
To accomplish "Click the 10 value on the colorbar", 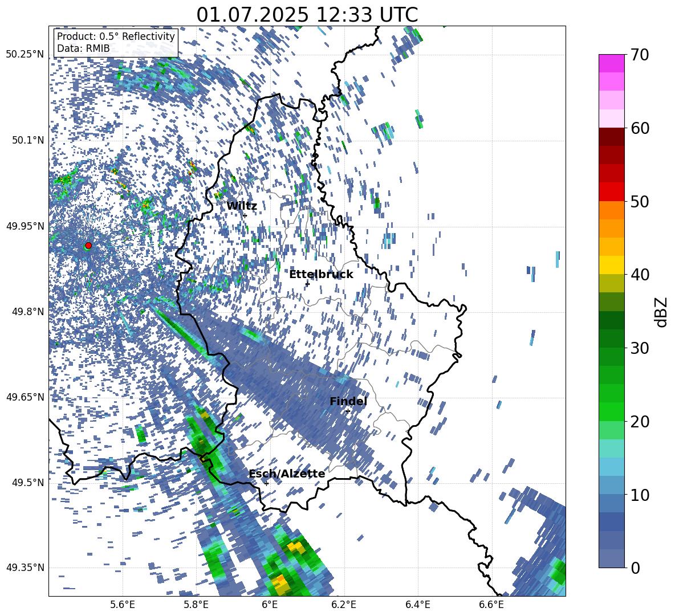I will point(640,495).
